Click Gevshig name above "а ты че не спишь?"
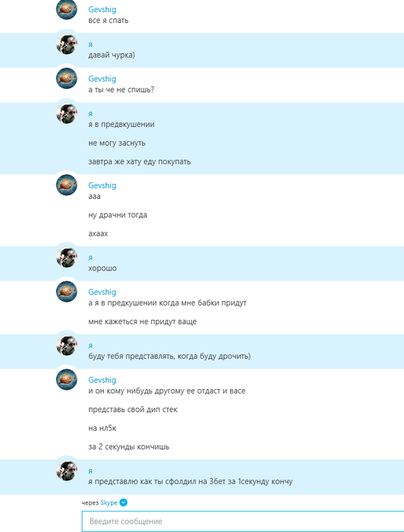The image size is (404, 532). click(x=102, y=79)
